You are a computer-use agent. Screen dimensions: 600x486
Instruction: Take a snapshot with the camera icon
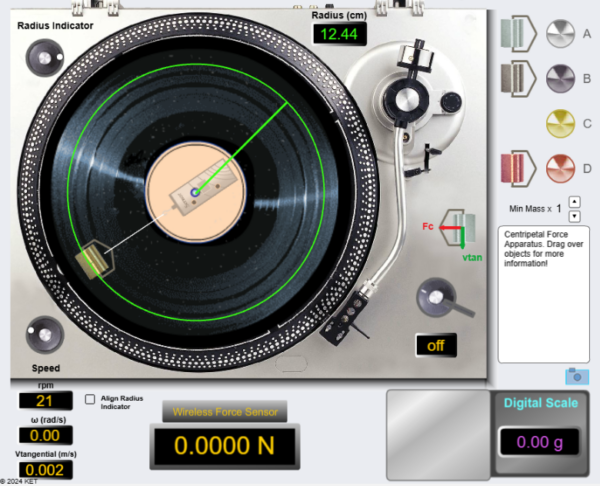pyautogui.click(x=577, y=376)
